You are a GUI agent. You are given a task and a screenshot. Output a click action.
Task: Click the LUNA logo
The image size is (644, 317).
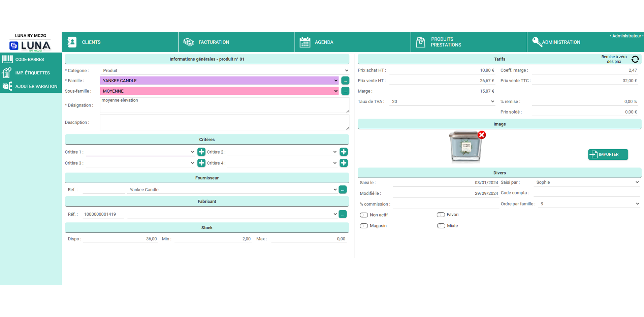30,46
